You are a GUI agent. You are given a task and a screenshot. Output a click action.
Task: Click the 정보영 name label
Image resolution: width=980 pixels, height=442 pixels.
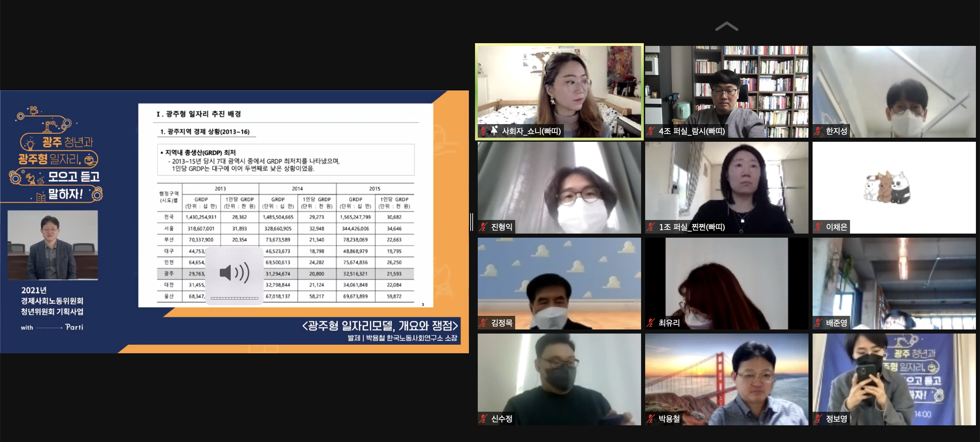(x=836, y=419)
